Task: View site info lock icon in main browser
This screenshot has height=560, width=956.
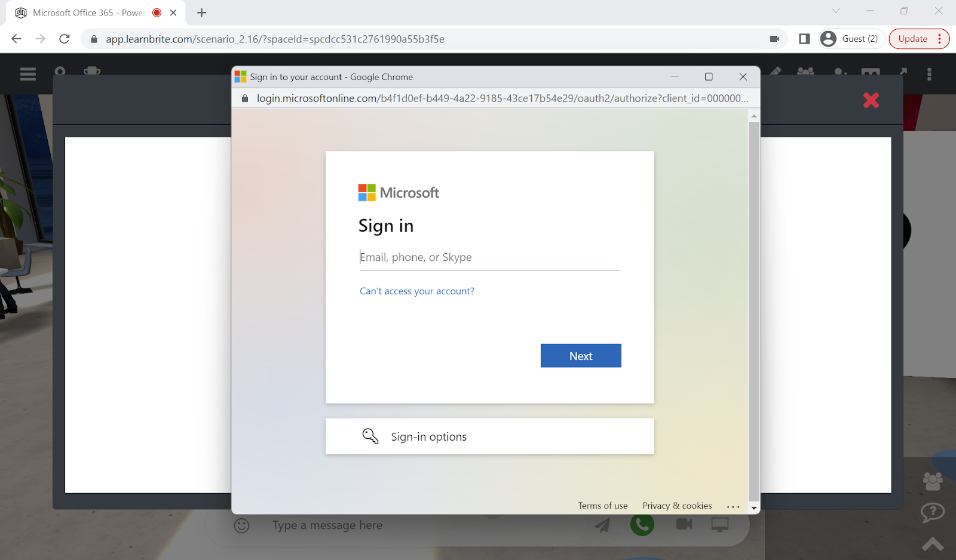Action: (x=94, y=39)
